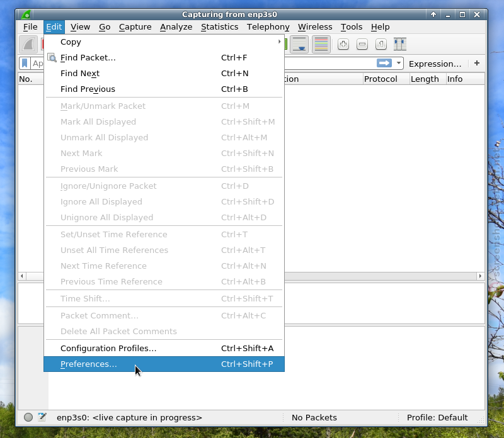
Task: Click Ignore/Unignore Packet menu entry
Action: pyautogui.click(x=164, y=186)
